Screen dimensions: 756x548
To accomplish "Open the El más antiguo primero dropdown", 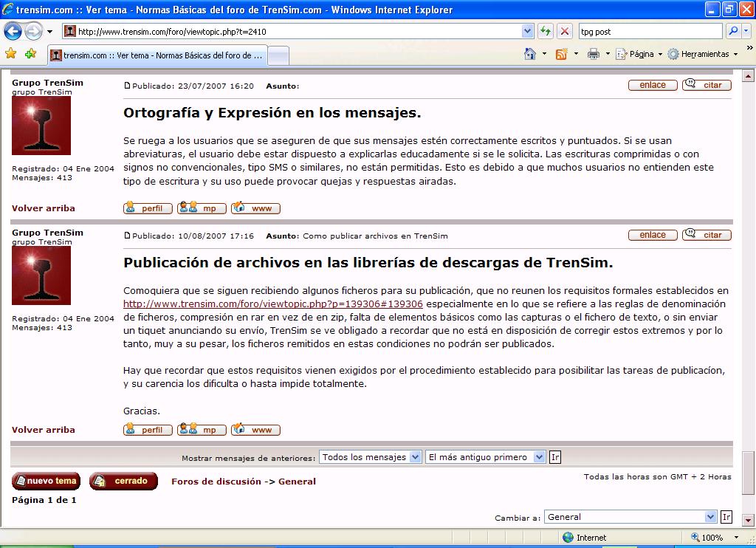I will pos(484,456).
